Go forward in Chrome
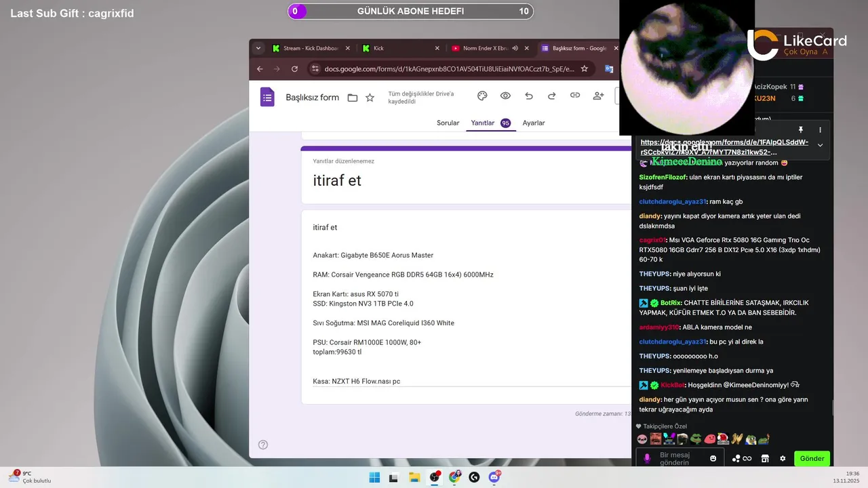Viewport: 868px width, 488px height. point(277,68)
